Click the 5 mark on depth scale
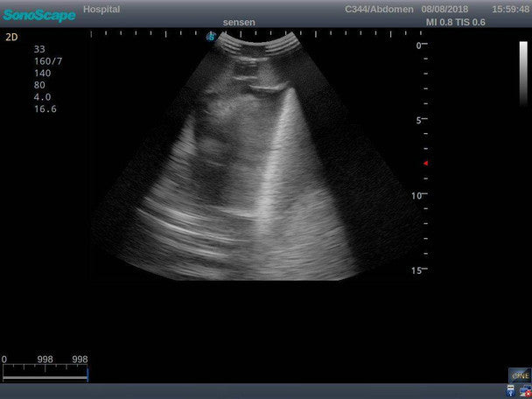This screenshot has height=399, width=532. [x=418, y=121]
